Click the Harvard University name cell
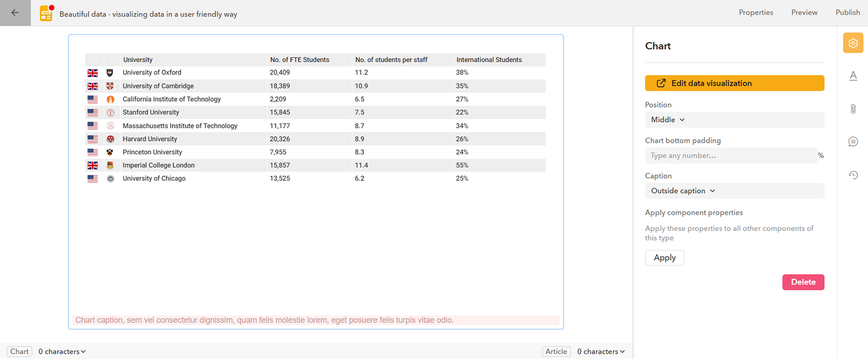Screen dimensions: 868x359 point(150,139)
